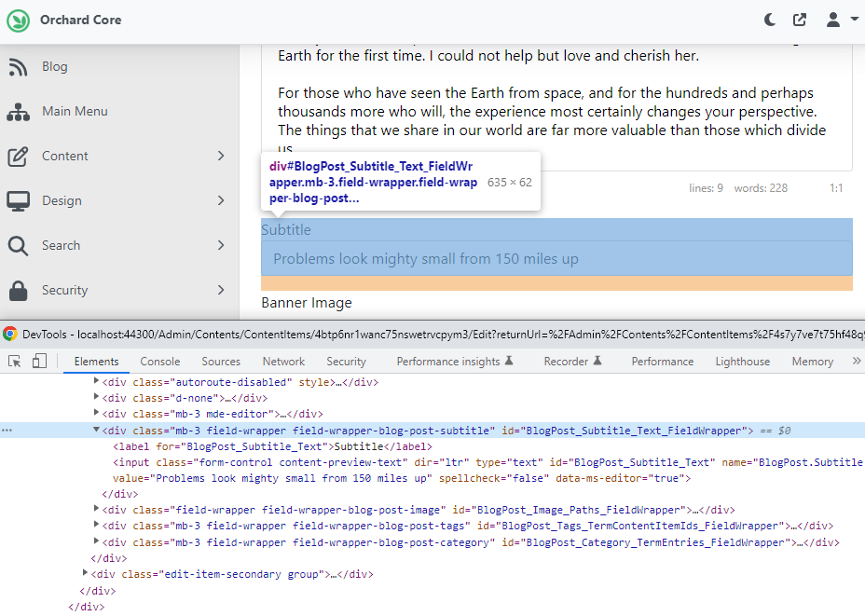Viewport: 865px width, 616px height.
Task: Expand the blog-post-image field-wrapper node
Action: point(96,509)
